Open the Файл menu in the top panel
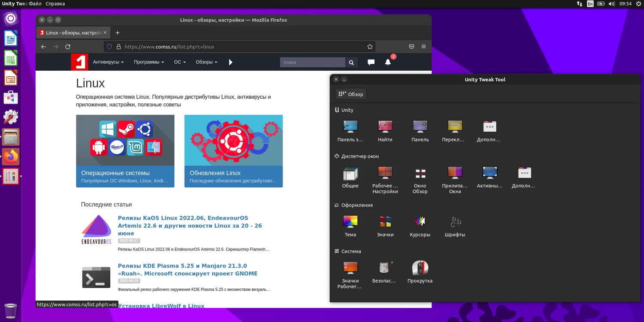 pos(35,4)
